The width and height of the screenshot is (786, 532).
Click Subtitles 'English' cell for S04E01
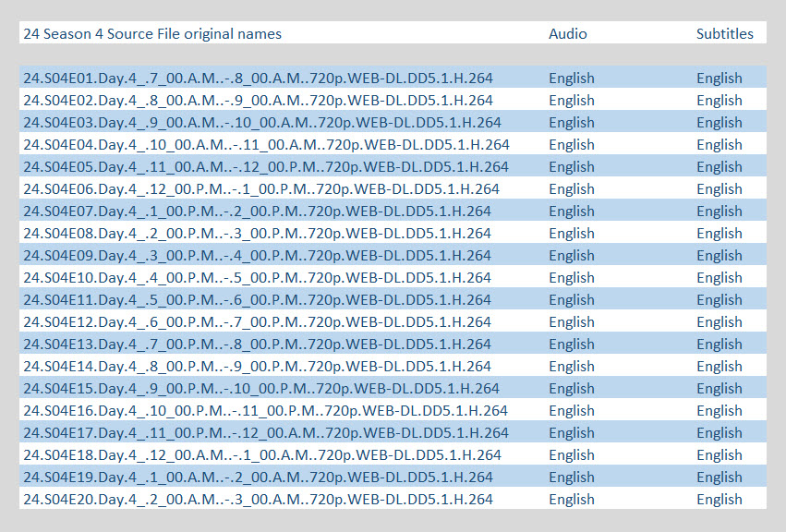tap(719, 79)
